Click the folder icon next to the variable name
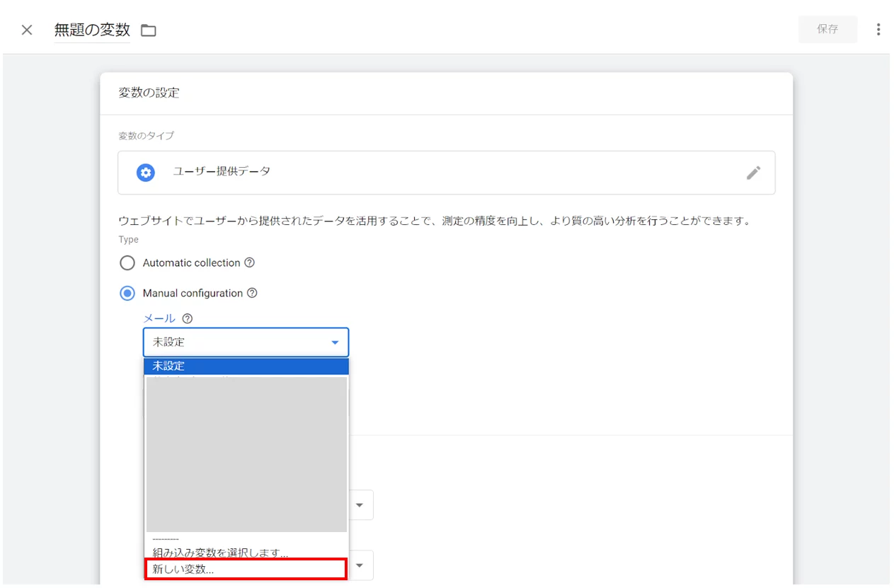Image resolution: width=894 pixels, height=588 pixels. (147, 30)
